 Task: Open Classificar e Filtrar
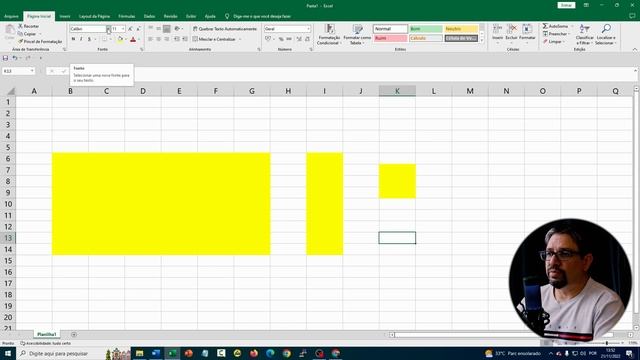click(x=584, y=34)
